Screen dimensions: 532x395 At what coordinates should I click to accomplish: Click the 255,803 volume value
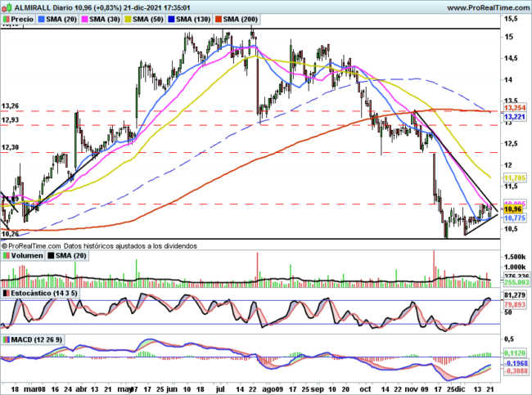tap(516, 282)
